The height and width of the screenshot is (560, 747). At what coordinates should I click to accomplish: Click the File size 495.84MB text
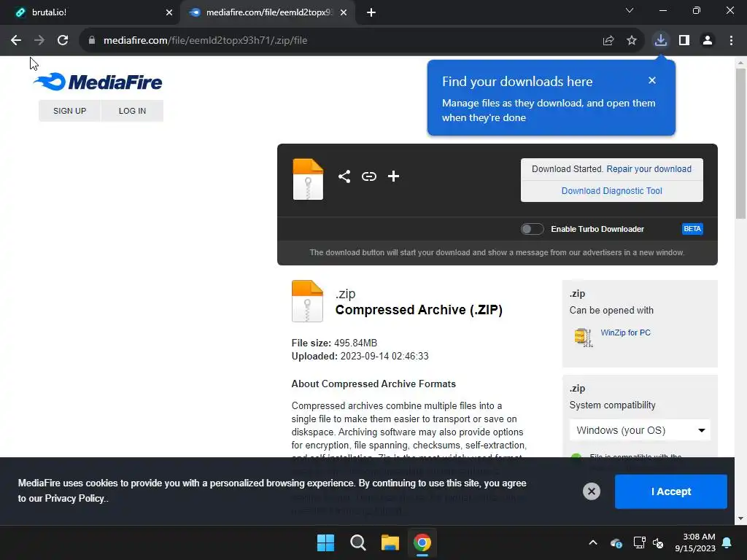334,343
